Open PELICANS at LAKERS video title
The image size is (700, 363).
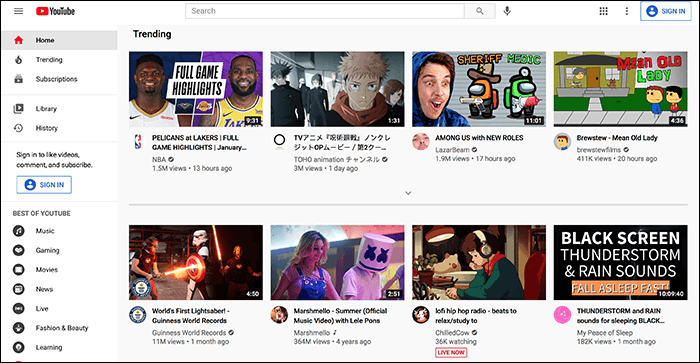[199, 142]
